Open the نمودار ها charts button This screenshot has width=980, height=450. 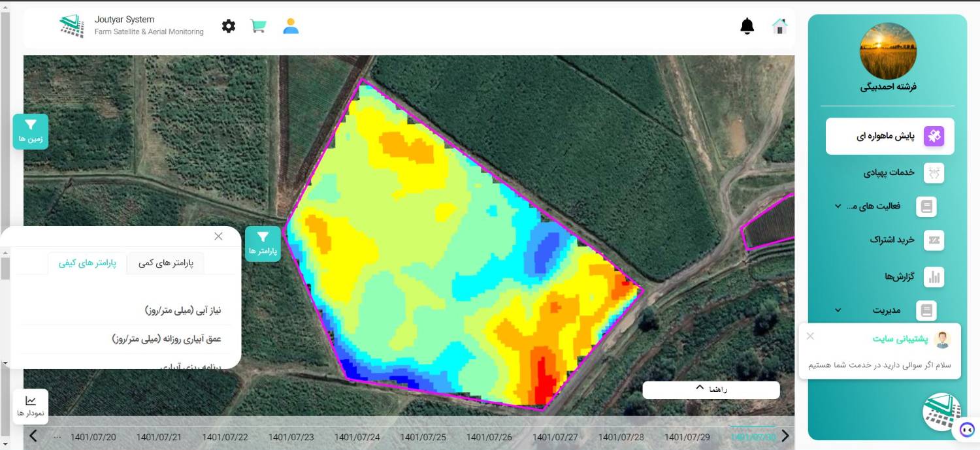click(x=31, y=406)
